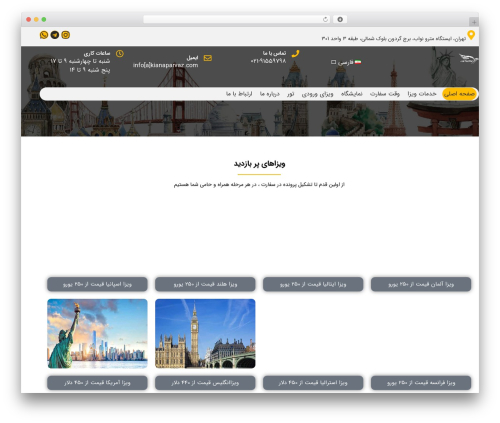Open the وقت سفارت menu item
Screen dimensions: 500x423
[385, 94]
